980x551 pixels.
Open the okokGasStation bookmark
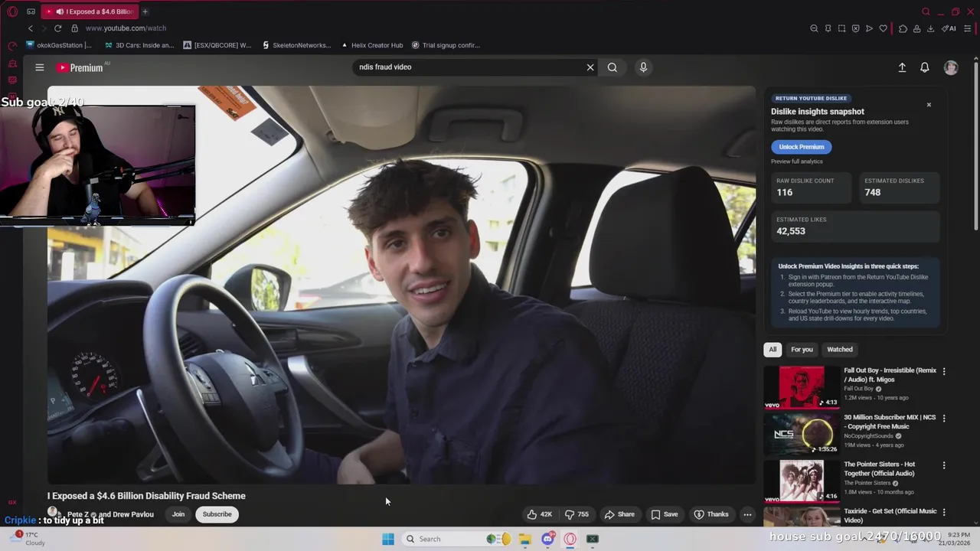tap(59, 45)
